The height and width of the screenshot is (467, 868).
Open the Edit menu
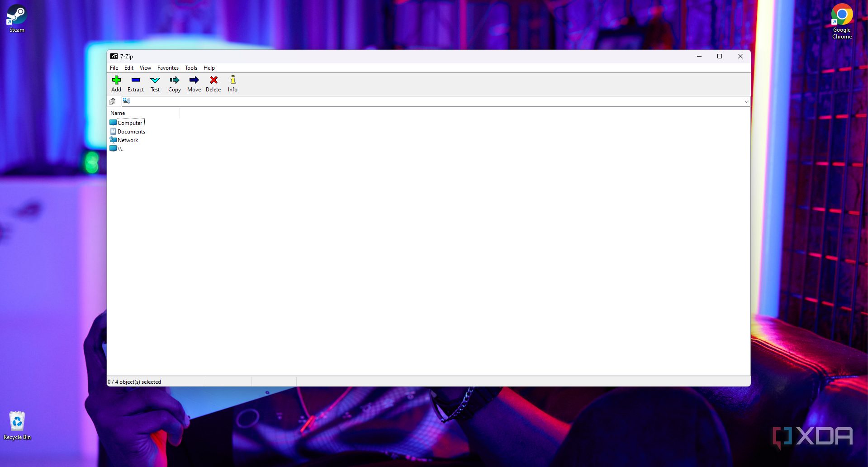[129, 68]
